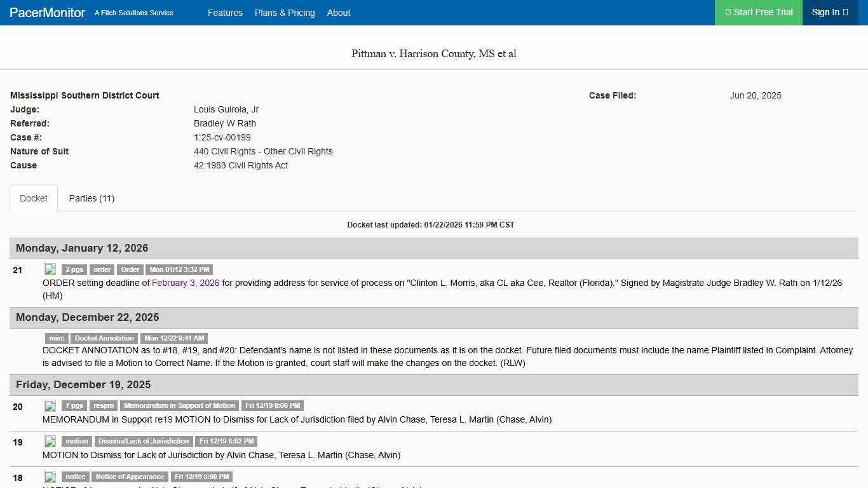Open the Features menu
This screenshot has width=868, height=488.
(226, 13)
